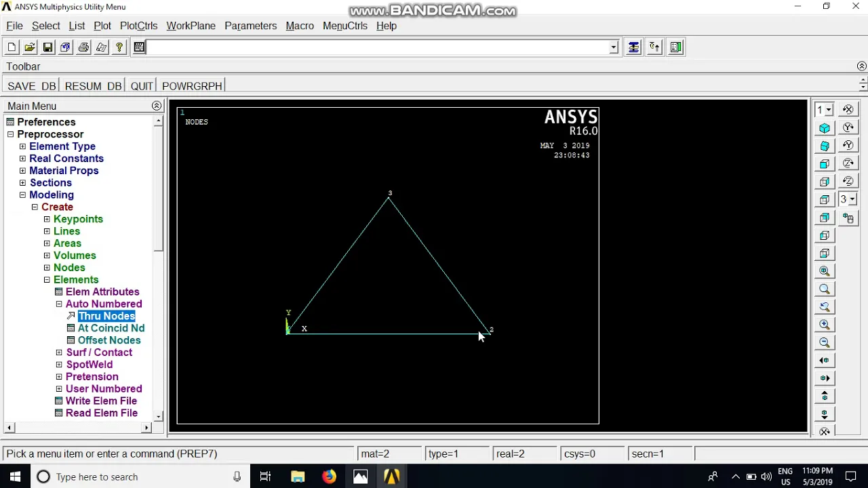
Task: Click the Reset Picking toolbar icon
Action: 654,47
